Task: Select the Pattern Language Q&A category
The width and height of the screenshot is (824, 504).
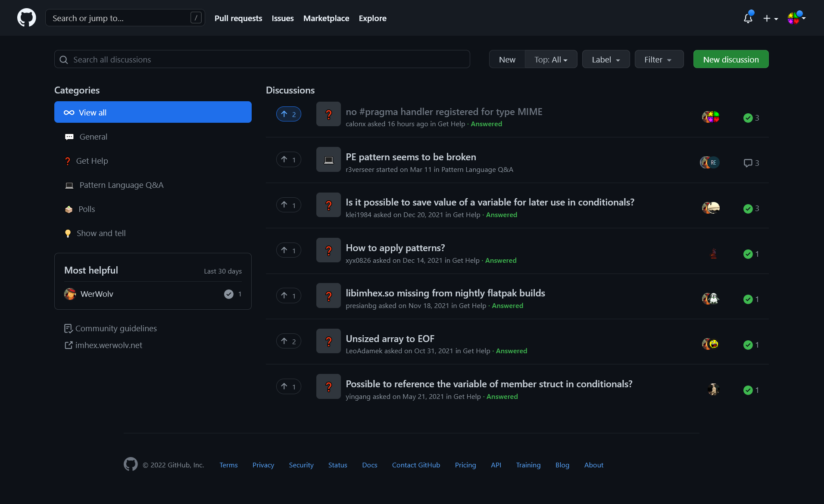Action: (153, 185)
